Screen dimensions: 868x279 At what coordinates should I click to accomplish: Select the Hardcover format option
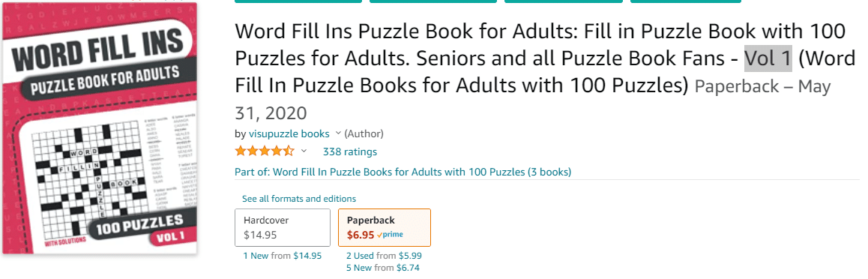283,227
